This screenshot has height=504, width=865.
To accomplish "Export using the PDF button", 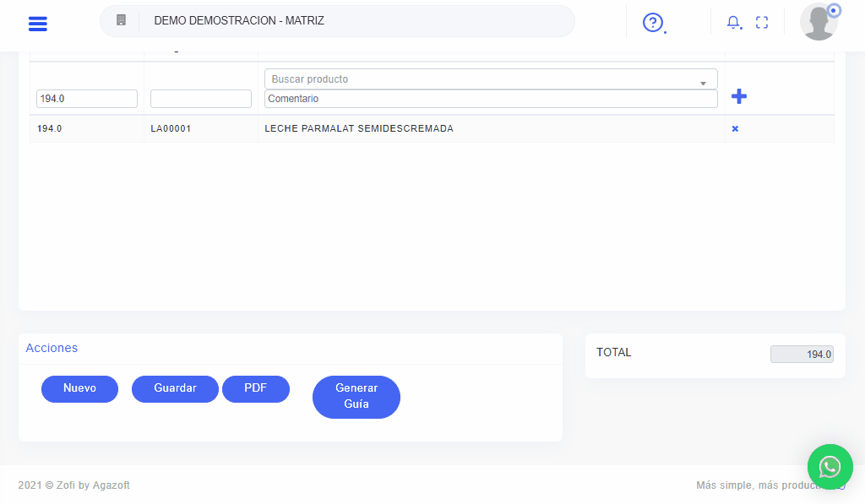I will click(255, 388).
